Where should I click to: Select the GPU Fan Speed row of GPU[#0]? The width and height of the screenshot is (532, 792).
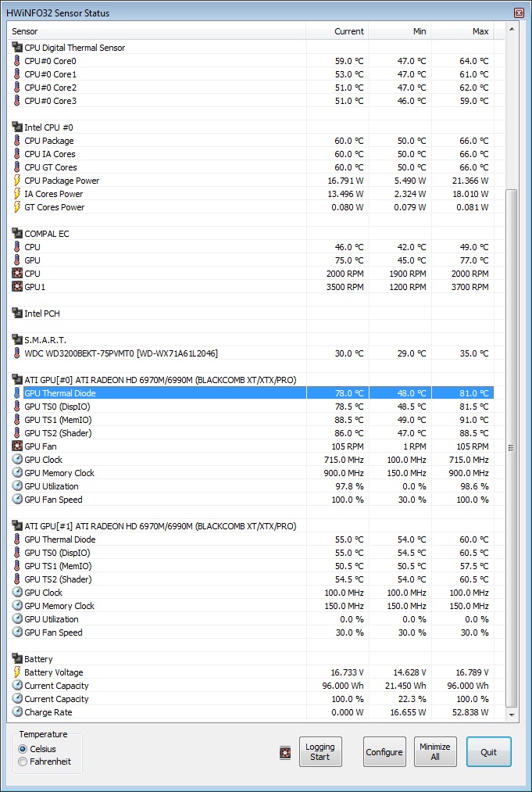(252, 500)
